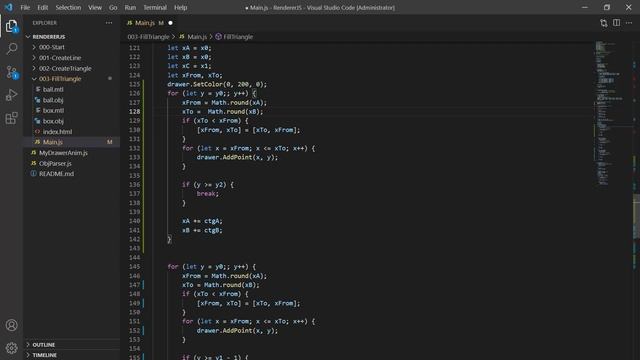Open box.mtl file

(x=53, y=111)
